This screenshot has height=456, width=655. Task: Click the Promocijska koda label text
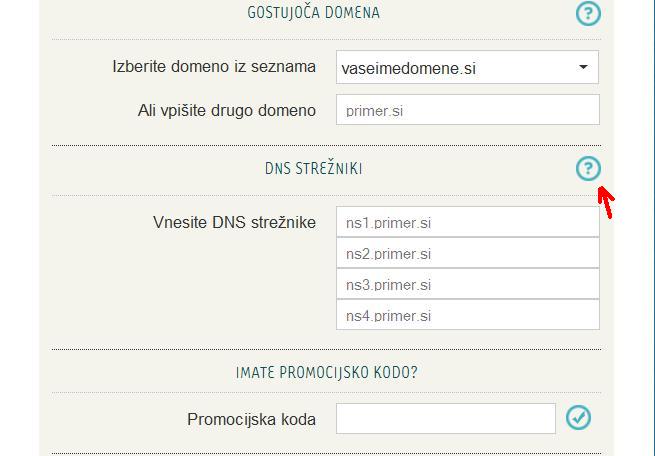click(x=251, y=419)
